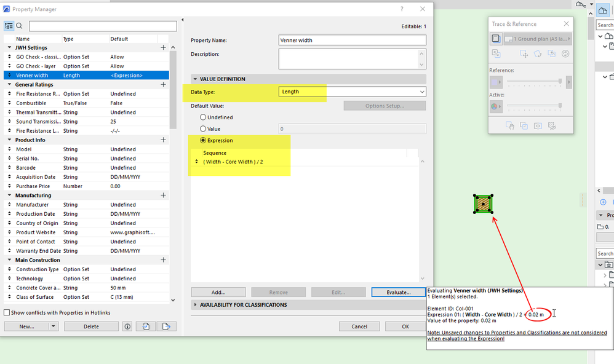Toggle the tree view icon beside search
This screenshot has height=364, width=614.
point(9,26)
